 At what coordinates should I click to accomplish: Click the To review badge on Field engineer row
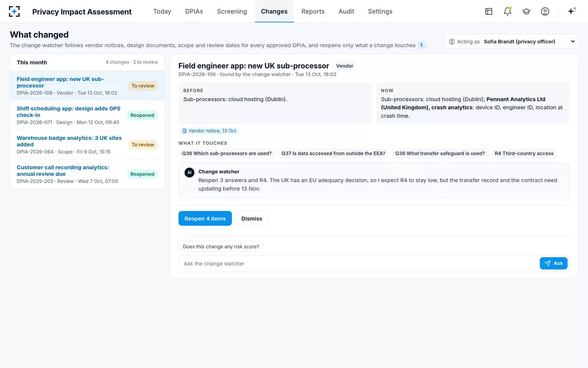tap(143, 86)
